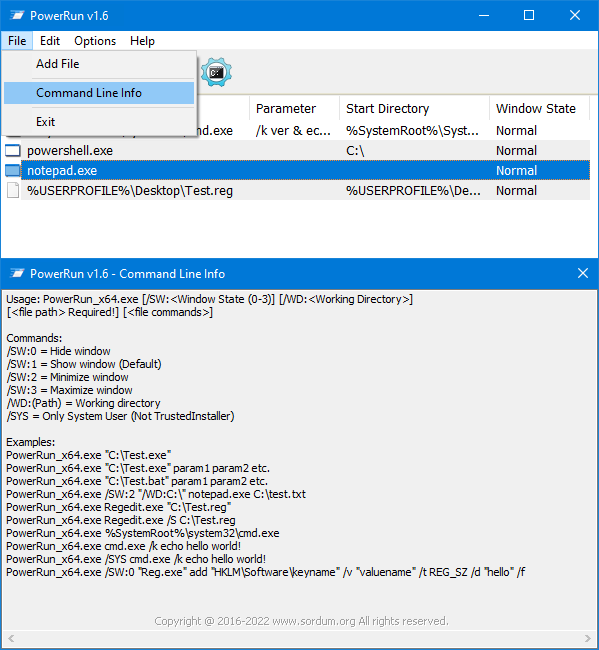Open the File menu

pyautogui.click(x=17, y=41)
